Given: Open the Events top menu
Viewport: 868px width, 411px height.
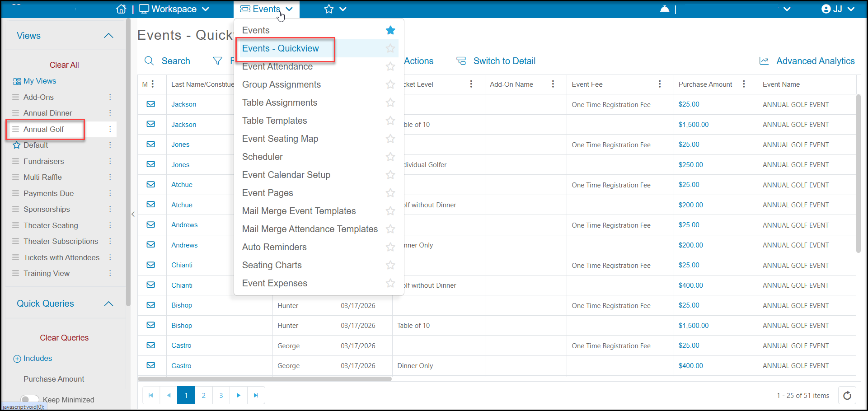Looking at the screenshot, I should pos(267,9).
